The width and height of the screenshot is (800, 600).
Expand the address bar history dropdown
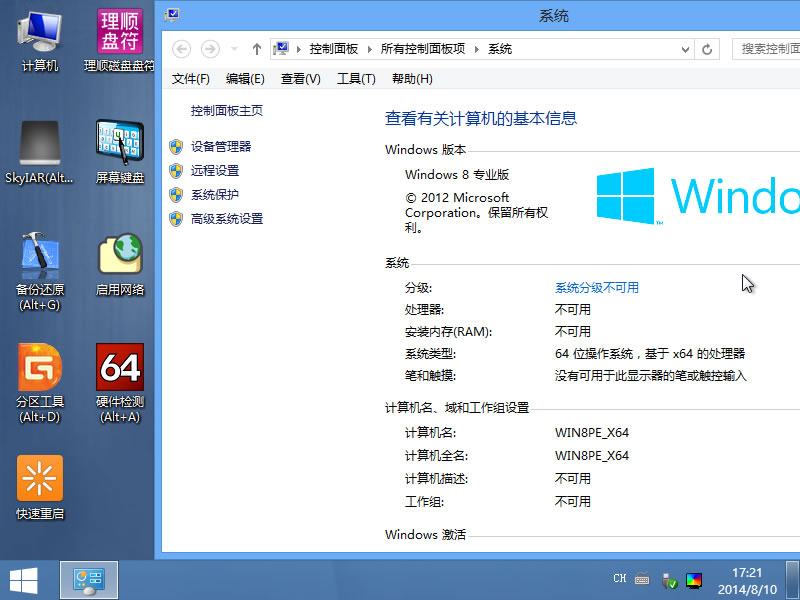[x=685, y=49]
